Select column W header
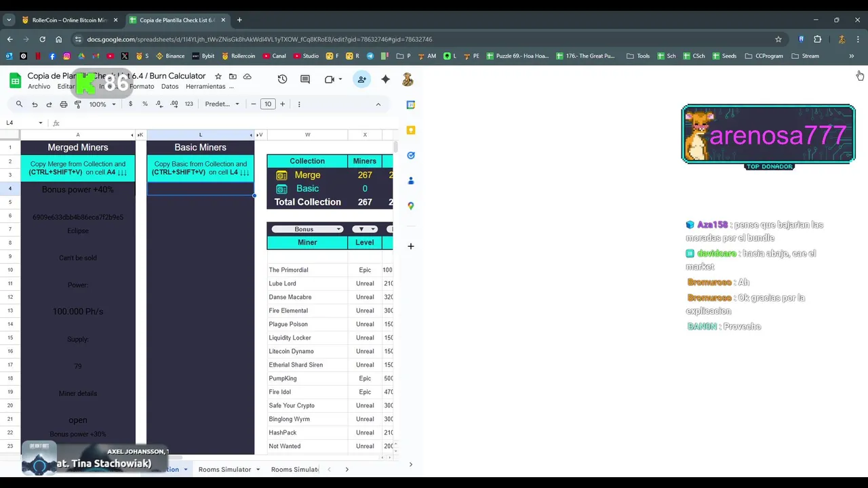 pyautogui.click(x=307, y=135)
